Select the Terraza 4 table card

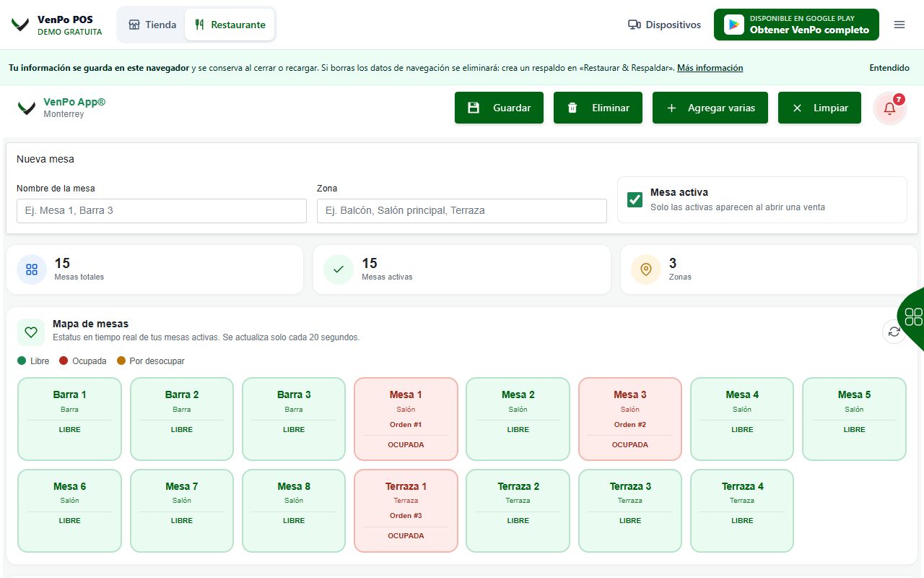click(x=742, y=511)
